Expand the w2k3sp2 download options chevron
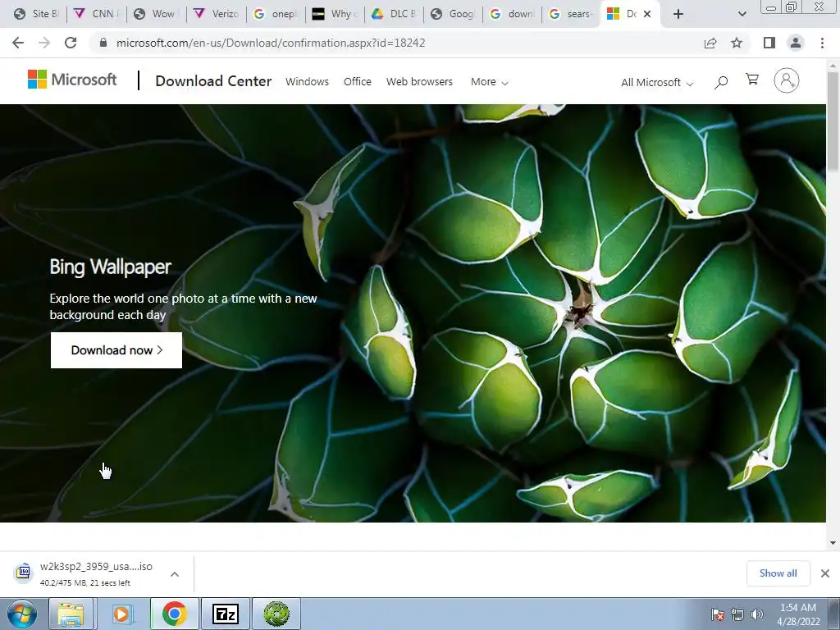840x630 pixels. point(175,573)
